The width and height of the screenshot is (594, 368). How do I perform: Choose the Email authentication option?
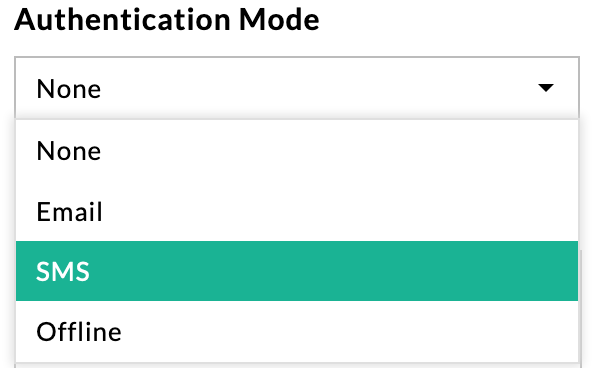pyautogui.click(x=297, y=211)
